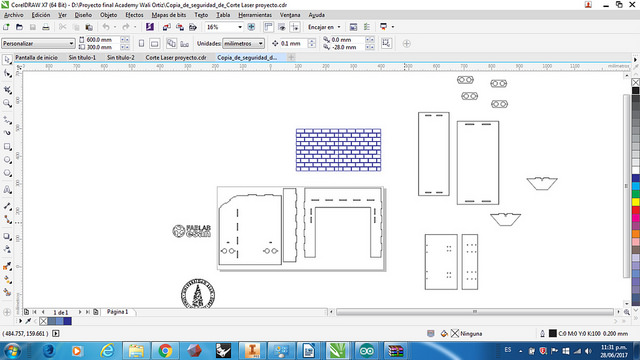This screenshot has height=360, width=640.
Task: Open the Herramientas menu
Action: (255, 15)
